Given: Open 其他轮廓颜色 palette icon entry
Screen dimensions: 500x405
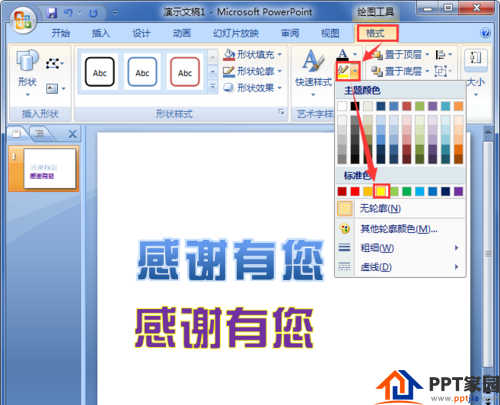Looking at the screenshot, I should point(345,229).
